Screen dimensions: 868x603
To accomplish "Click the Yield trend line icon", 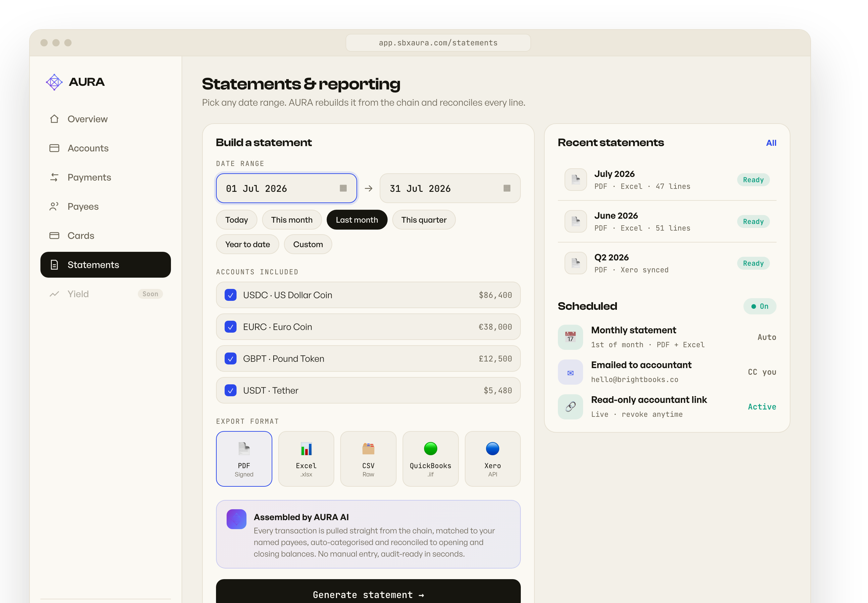I will point(54,294).
